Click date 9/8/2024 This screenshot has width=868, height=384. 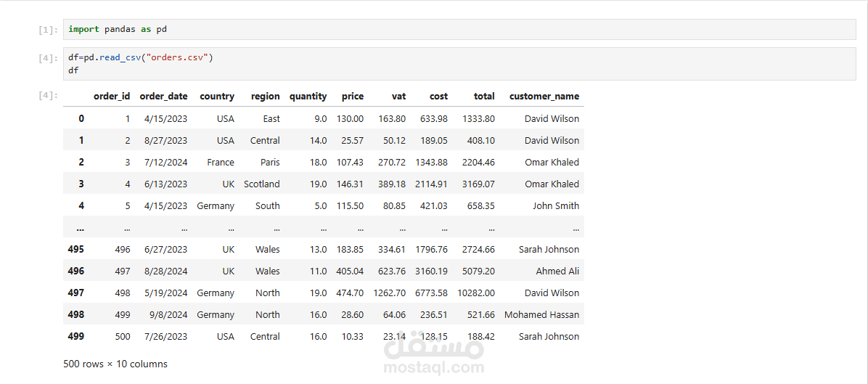click(x=171, y=315)
